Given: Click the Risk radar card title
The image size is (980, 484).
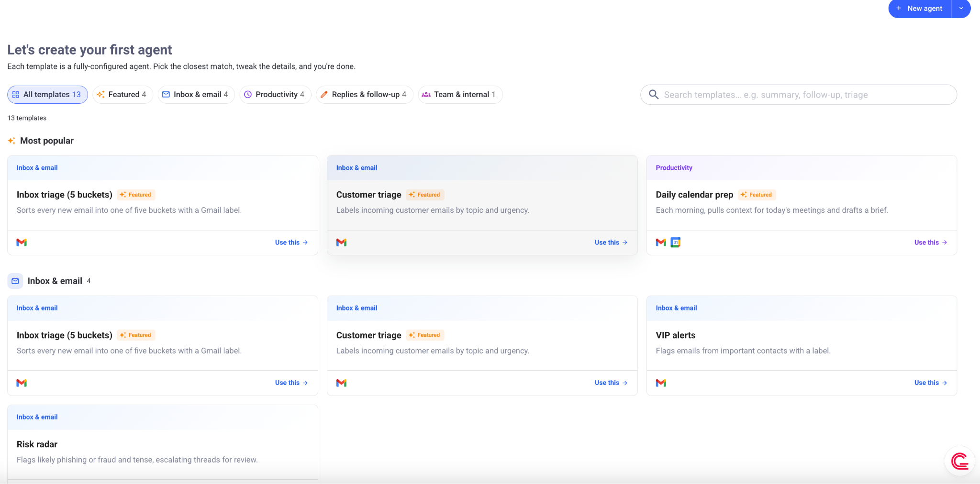Looking at the screenshot, I should tap(37, 444).
